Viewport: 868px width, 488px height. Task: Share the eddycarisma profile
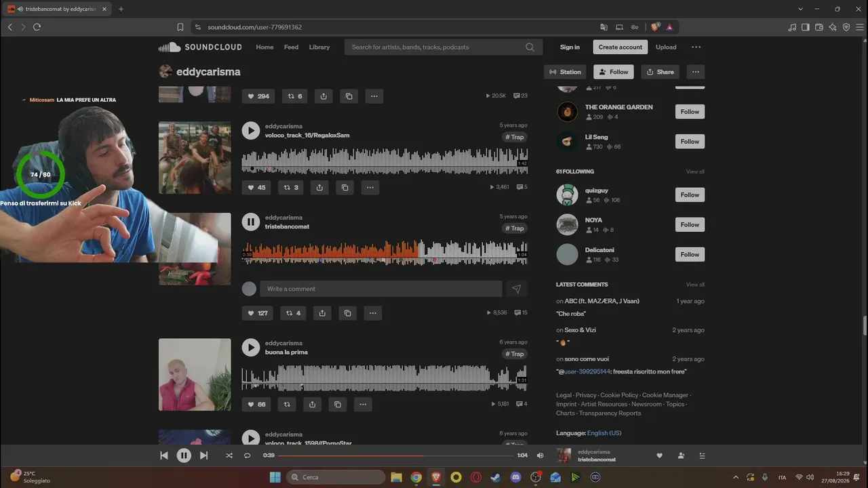(x=660, y=72)
